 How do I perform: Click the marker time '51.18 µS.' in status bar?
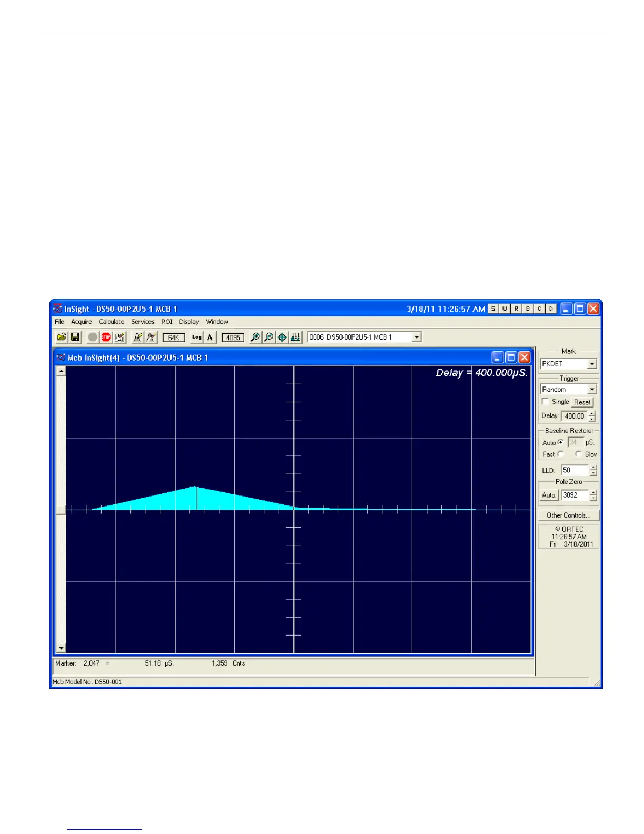(x=159, y=663)
